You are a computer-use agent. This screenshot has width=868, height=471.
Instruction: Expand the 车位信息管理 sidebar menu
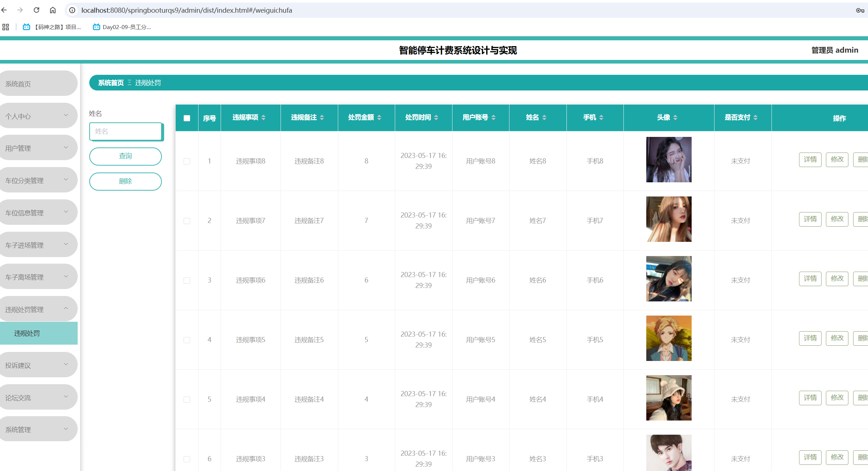click(x=38, y=212)
